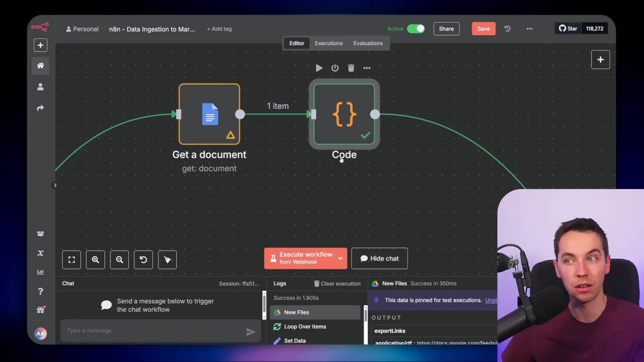The image size is (644, 362).
Task: Open the insights chart icon in sidebar
Action: 40,272
